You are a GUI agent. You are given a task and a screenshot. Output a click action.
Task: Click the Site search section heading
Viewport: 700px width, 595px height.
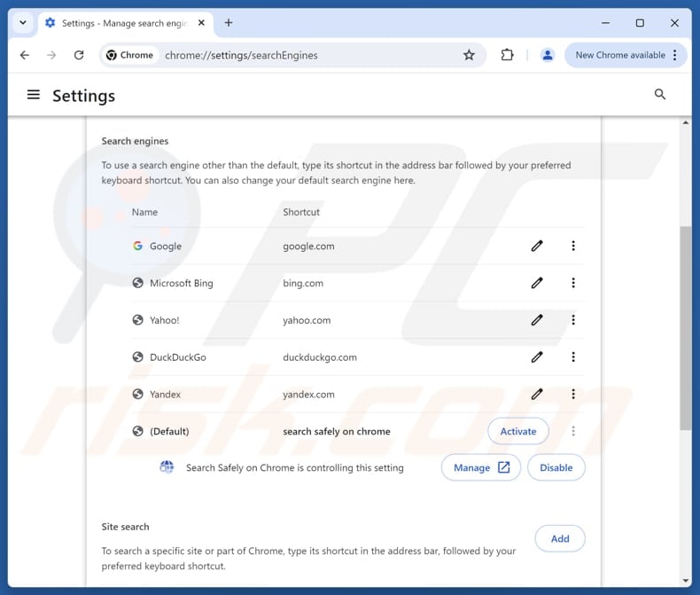[125, 527]
